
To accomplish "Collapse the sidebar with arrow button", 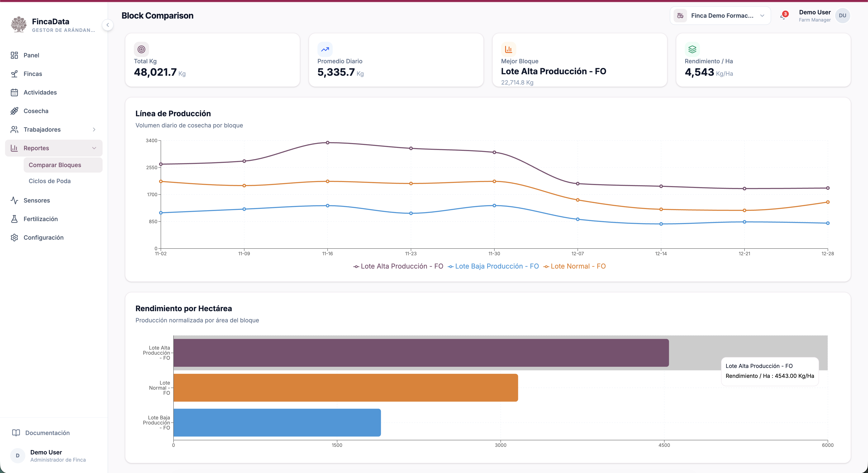I will (x=107, y=25).
